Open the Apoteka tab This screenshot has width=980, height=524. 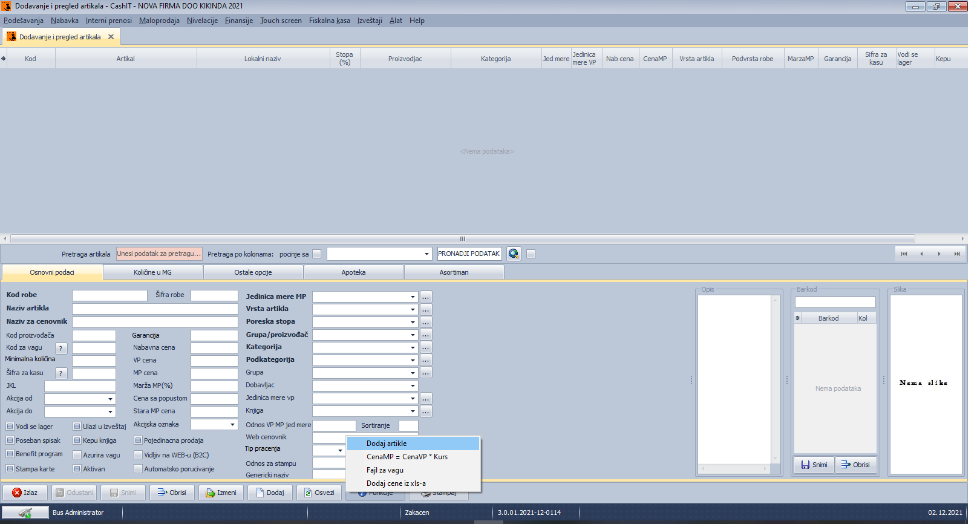point(354,272)
